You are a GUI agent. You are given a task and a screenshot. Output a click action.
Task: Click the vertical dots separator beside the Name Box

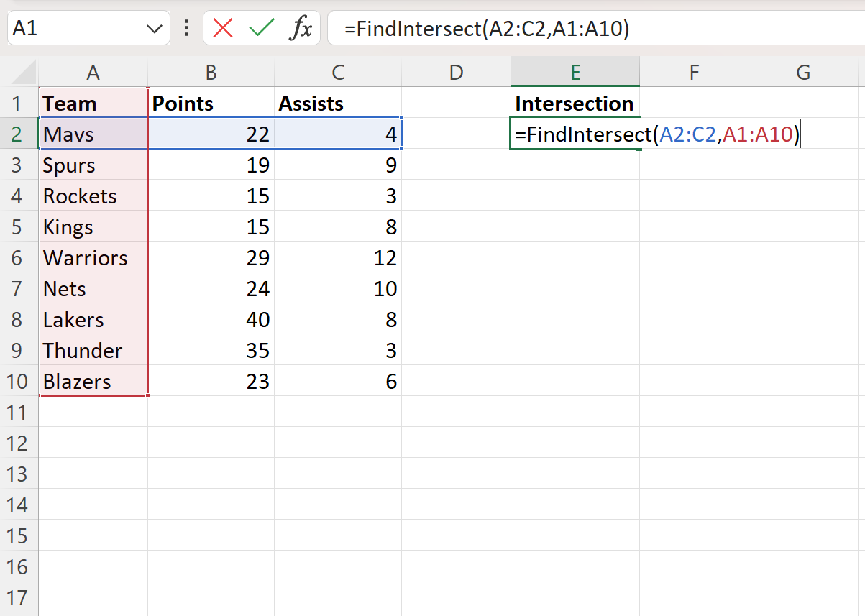tap(186, 28)
